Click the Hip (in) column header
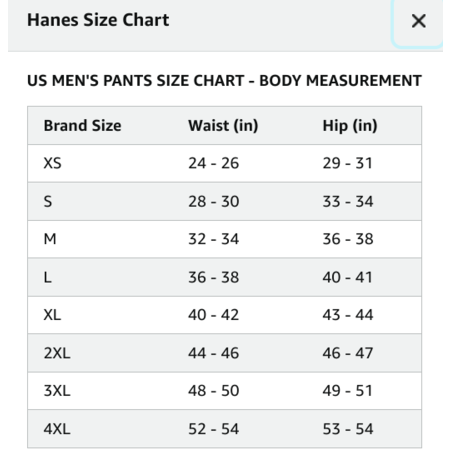This screenshot has height=450, width=450. [350, 126]
